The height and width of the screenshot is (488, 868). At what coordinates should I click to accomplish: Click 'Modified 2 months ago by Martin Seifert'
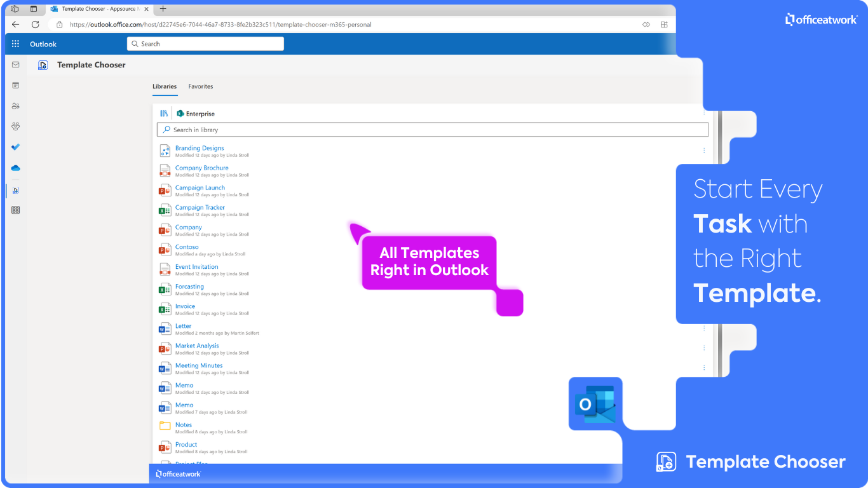pyautogui.click(x=217, y=333)
